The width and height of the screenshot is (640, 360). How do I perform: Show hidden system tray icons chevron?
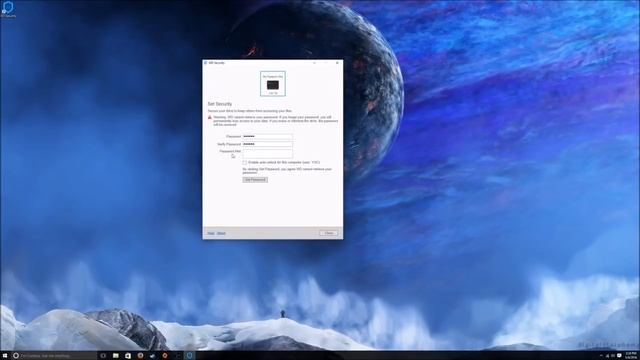[x=601, y=356]
